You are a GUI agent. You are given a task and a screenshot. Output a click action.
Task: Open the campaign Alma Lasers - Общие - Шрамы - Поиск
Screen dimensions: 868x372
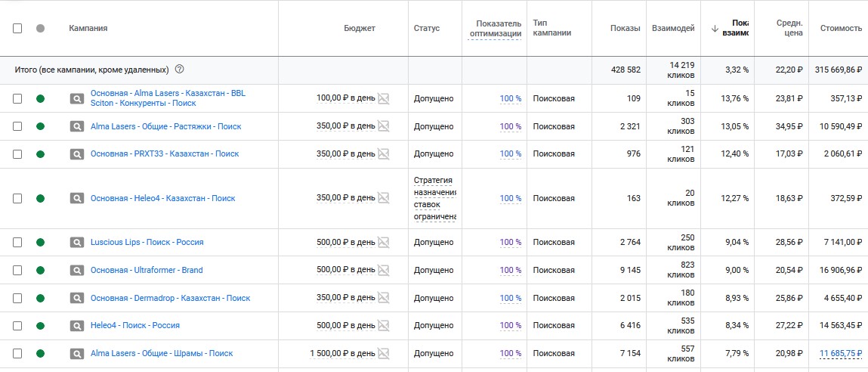pos(162,353)
